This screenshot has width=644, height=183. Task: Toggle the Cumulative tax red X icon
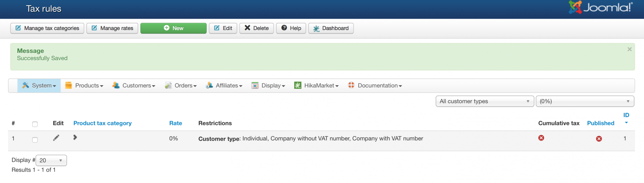click(x=541, y=138)
